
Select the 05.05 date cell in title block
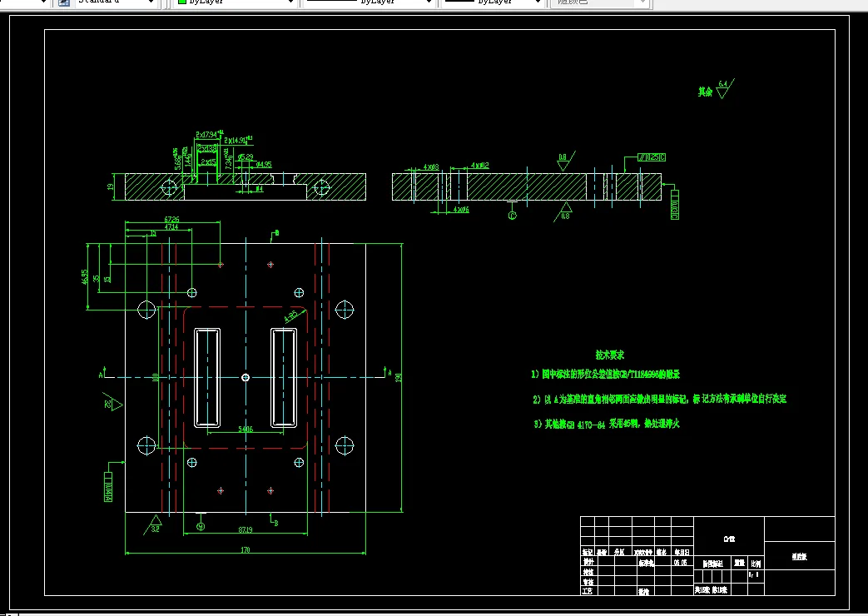[x=681, y=562]
